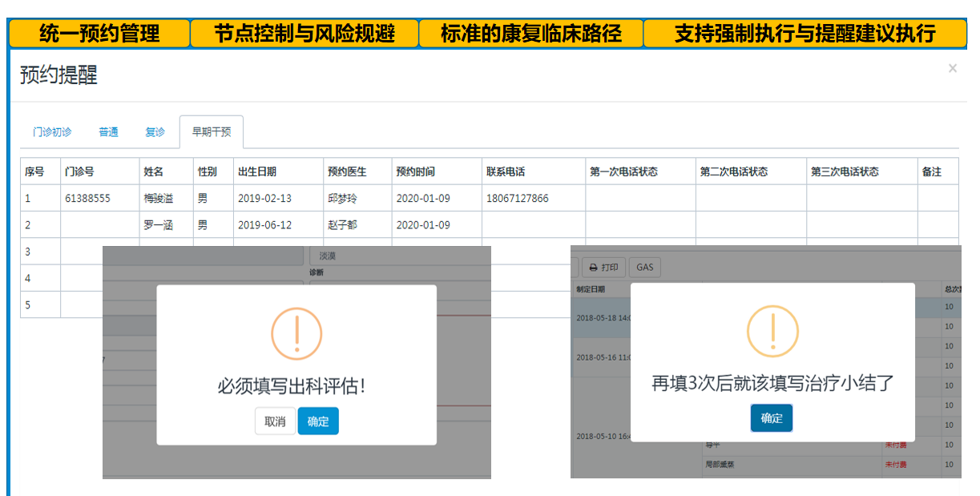
Task: Click 男 in 罗一涵's row
Action: pyautogui.click(x=203, y=225)
